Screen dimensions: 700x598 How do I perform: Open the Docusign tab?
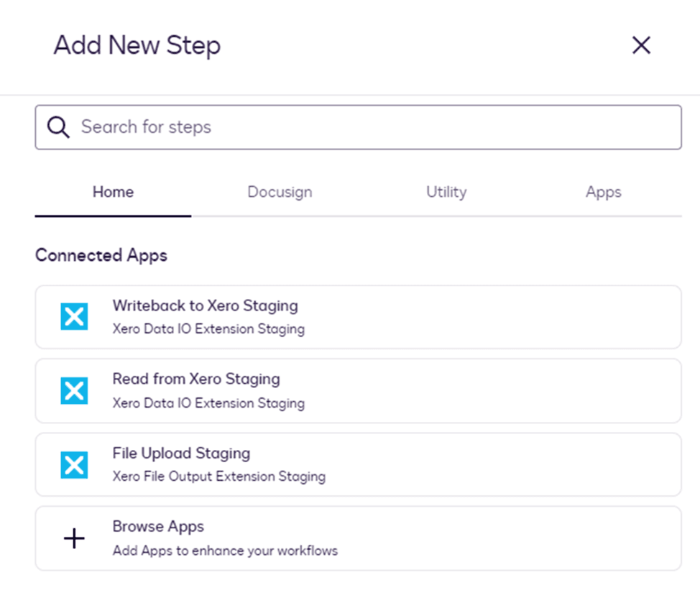click(280, 193)
